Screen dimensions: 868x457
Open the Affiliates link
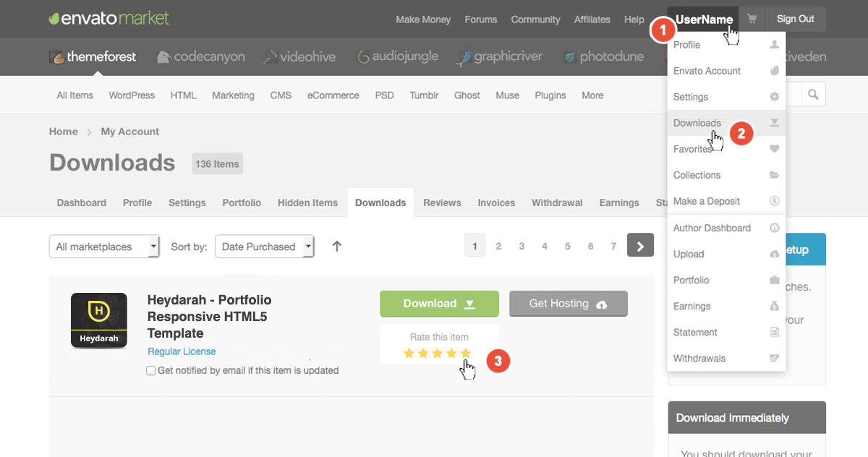(x=592, y=20)
